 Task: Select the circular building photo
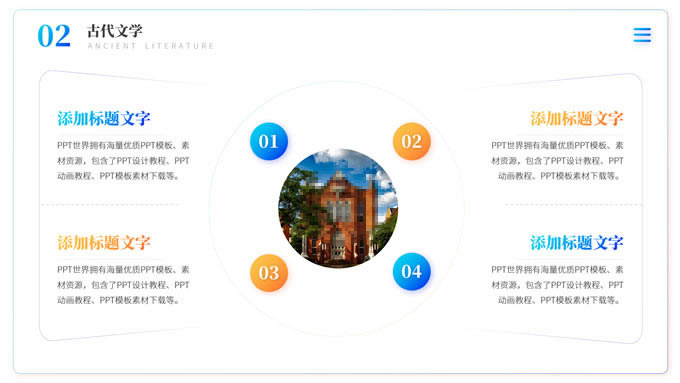coord(338,208)
